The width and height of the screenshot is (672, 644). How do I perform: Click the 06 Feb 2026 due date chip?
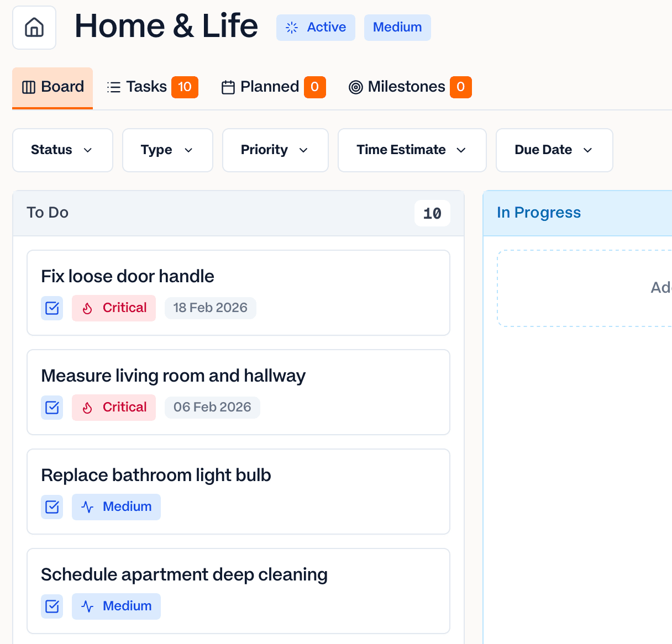(212, 407)
